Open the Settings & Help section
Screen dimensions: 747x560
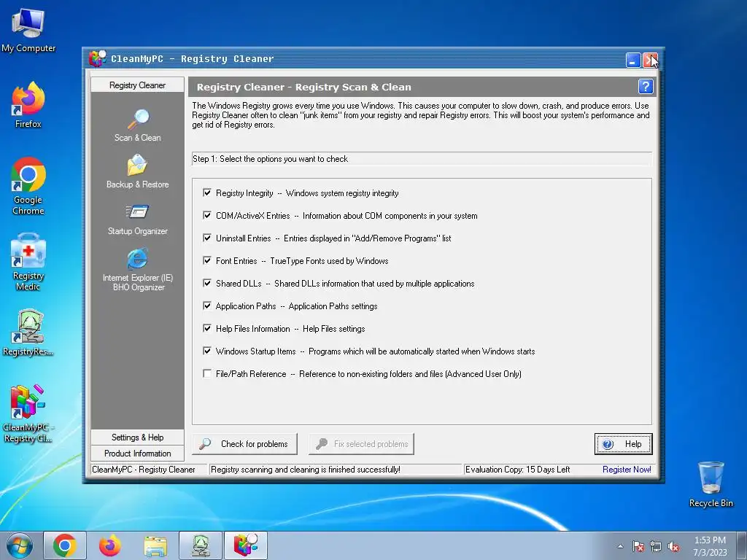(x=138, y=437)
